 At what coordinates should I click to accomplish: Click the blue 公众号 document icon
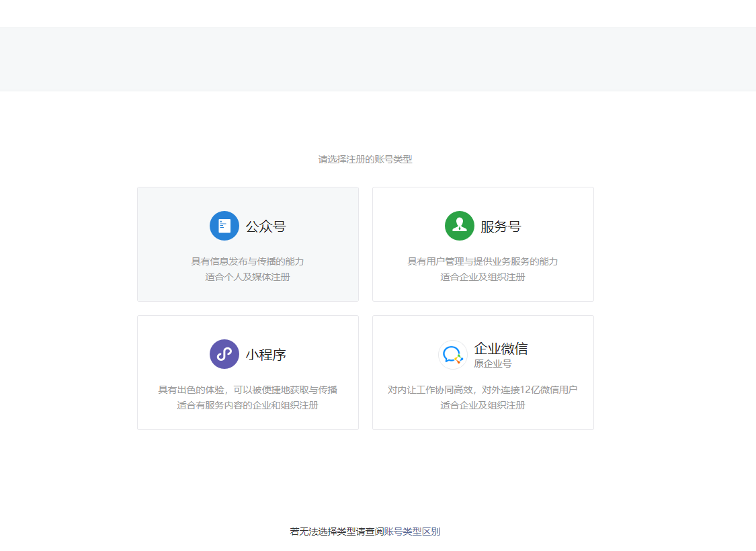point(224,226)
